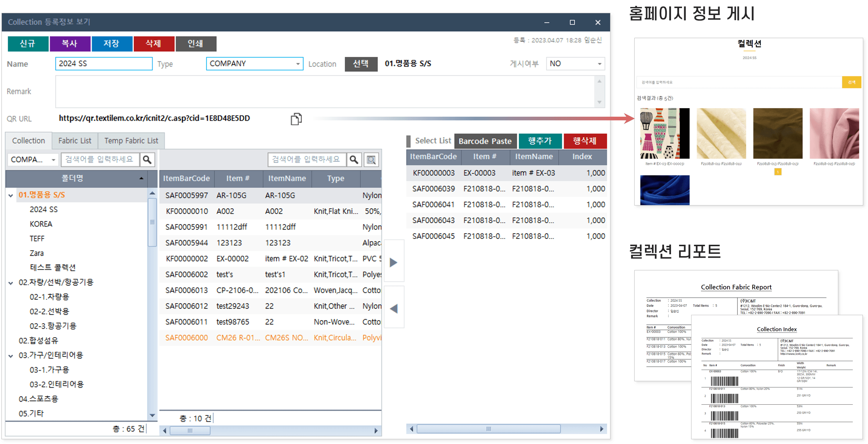
Task: Switch to the Temp Fabric List tab
Action: (131, 141)
